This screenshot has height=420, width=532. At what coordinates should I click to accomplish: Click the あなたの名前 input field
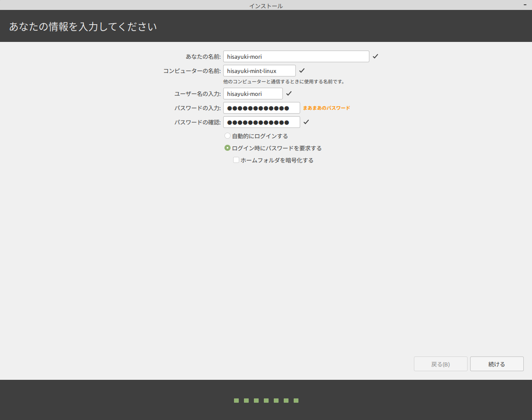[296, 57]
